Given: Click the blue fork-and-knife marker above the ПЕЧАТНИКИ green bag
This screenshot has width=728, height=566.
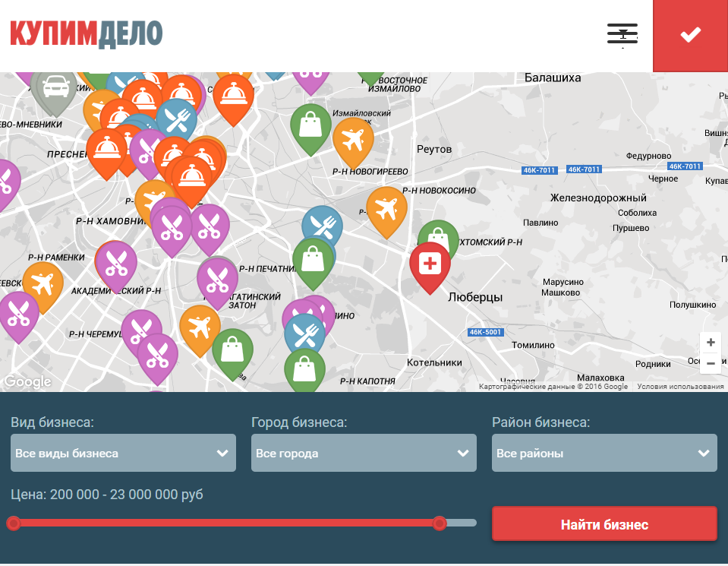Looking at the screenshot, I should (x=323, y=222).
